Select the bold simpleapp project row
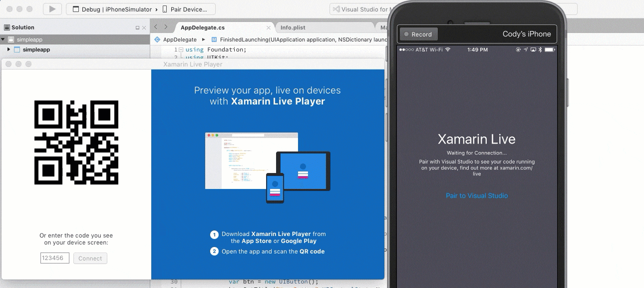644x288 pixels. point(75,49)
